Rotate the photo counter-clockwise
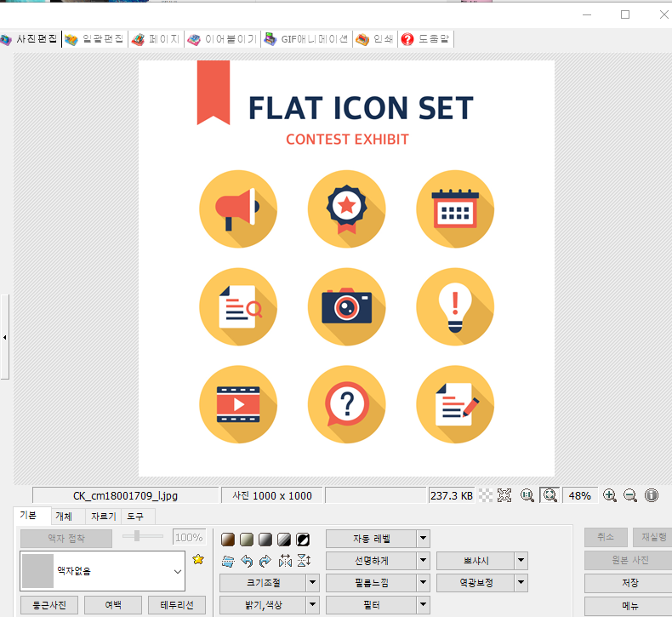 pos(247,561)
